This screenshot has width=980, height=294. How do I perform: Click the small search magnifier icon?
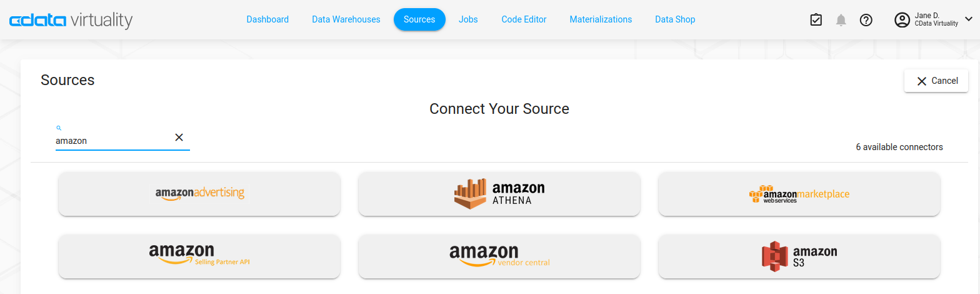pyautogui.click(x=59, y=128)
